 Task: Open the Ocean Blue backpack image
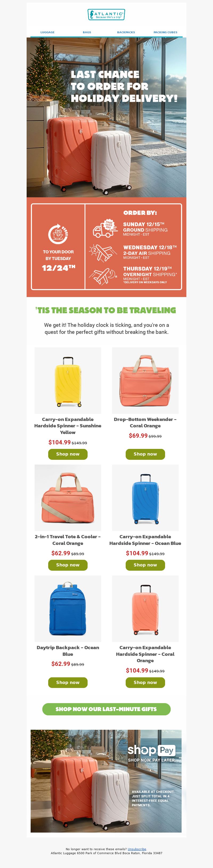pos(68,608)
